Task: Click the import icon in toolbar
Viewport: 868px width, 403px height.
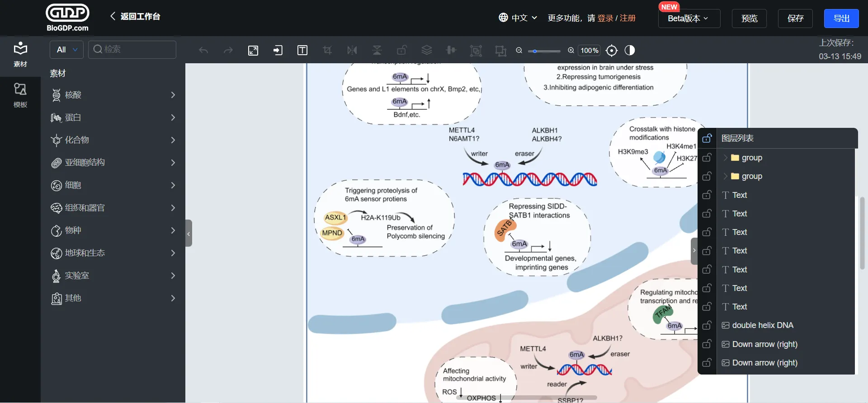Action: (x=278, y=51)
